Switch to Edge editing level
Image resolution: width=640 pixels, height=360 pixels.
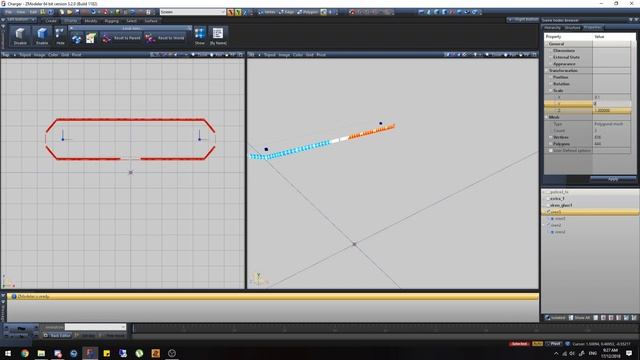[287, 12]
